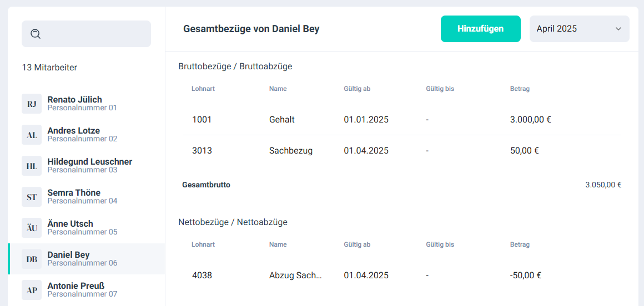644x306 pixels.
Task: Open the Sachbezug row with Lohnart 3013
Action: tap(401, 150)
